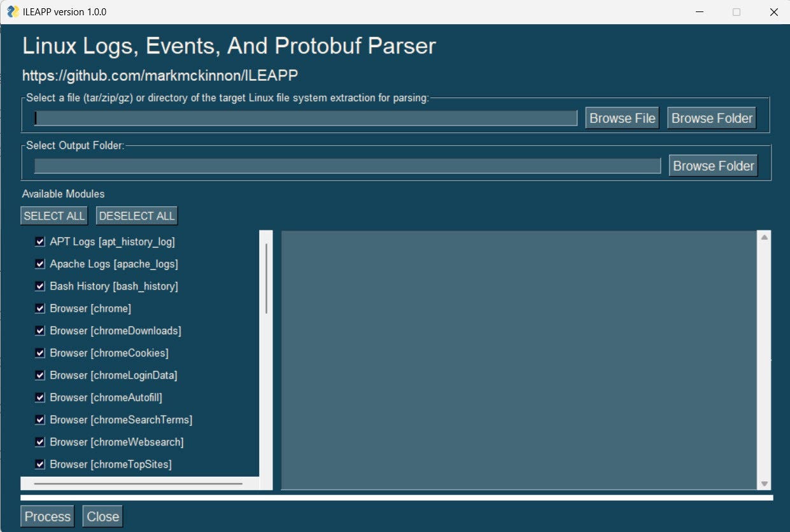790x532 pixels.
Task: Uncheck the Apache Logs [apache_logs] checkbox
Action: [x=39, y=264]
